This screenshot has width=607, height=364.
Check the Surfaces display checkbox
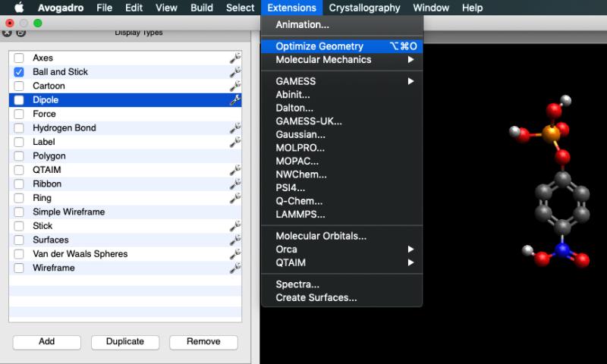pos(18,240)
